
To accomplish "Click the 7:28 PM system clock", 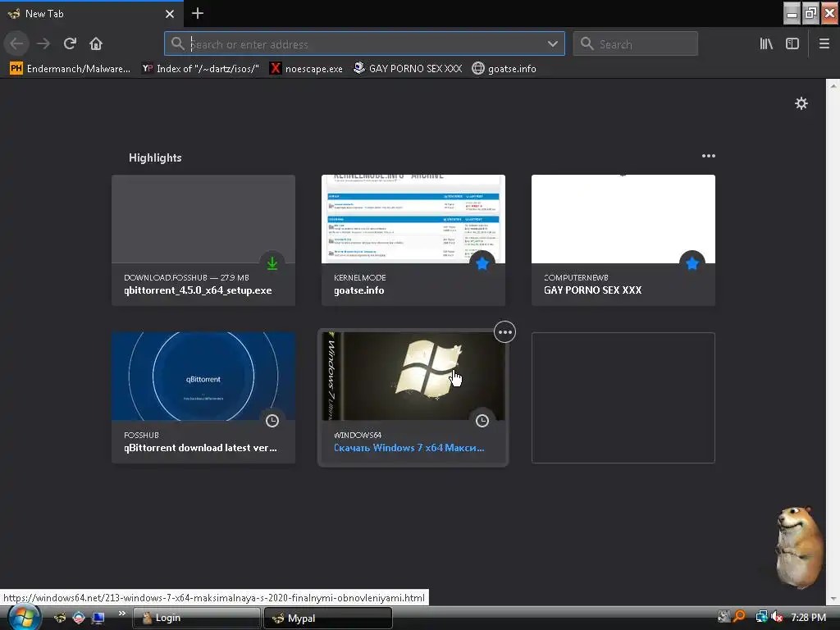I will tap(808, 617).
